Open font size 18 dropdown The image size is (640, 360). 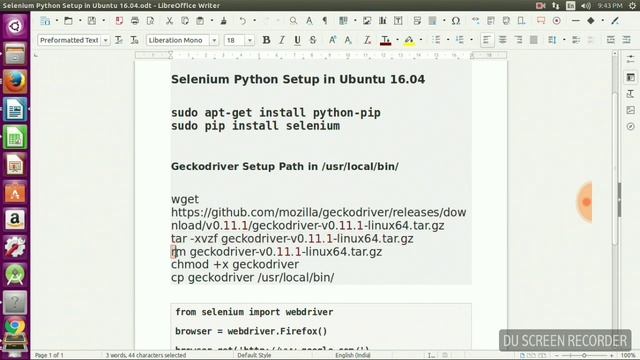[249, 40]
